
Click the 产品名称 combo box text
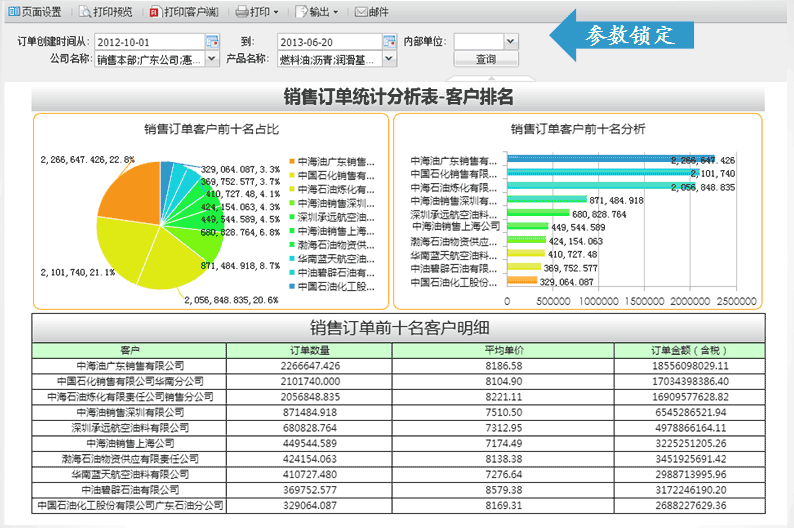click(x=329, y=59)
